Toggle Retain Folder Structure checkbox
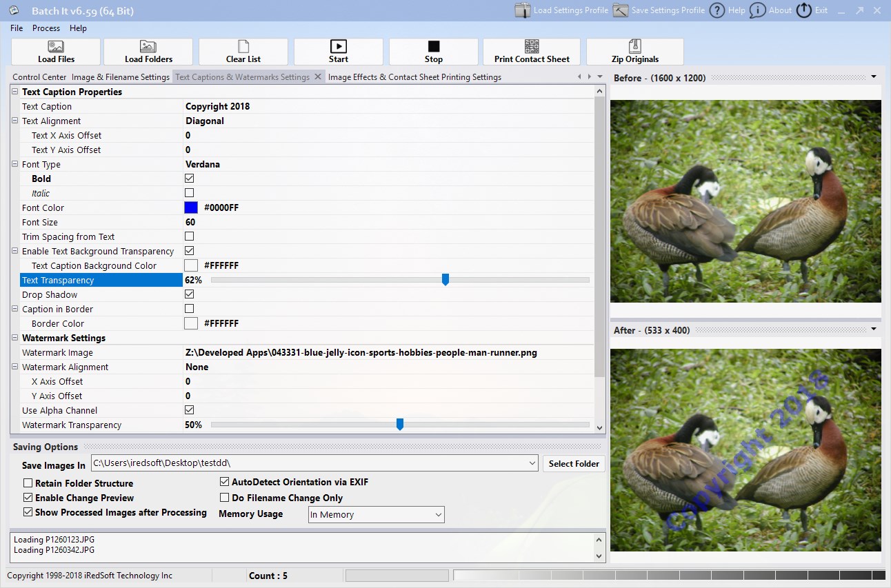Viewport: 891px width, 588px height. [28, 483]
